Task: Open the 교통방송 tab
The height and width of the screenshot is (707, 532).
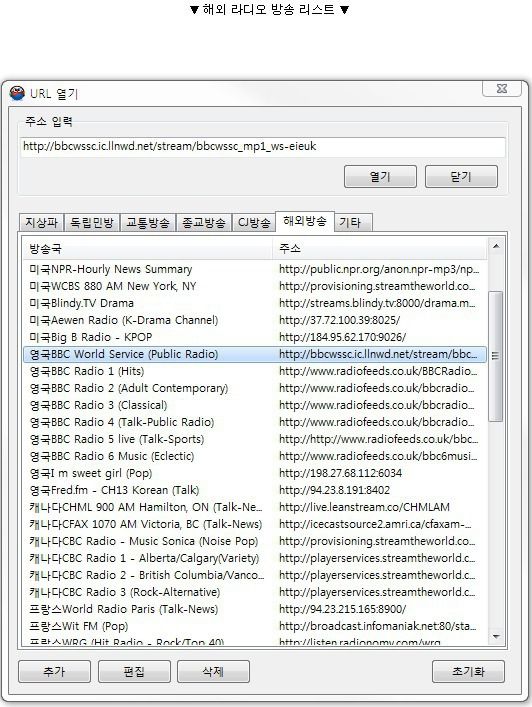Action: pyautogui.click(x=148, y=222)
